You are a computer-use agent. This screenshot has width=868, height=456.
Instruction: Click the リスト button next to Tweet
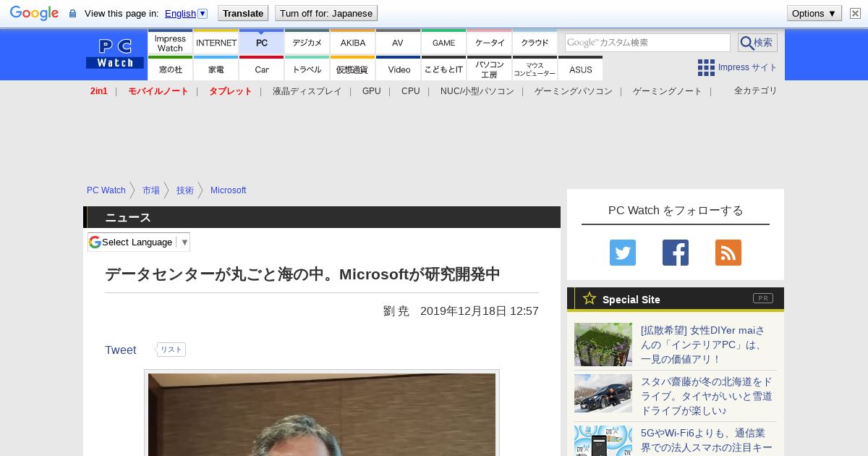click(x=171, y=350)
